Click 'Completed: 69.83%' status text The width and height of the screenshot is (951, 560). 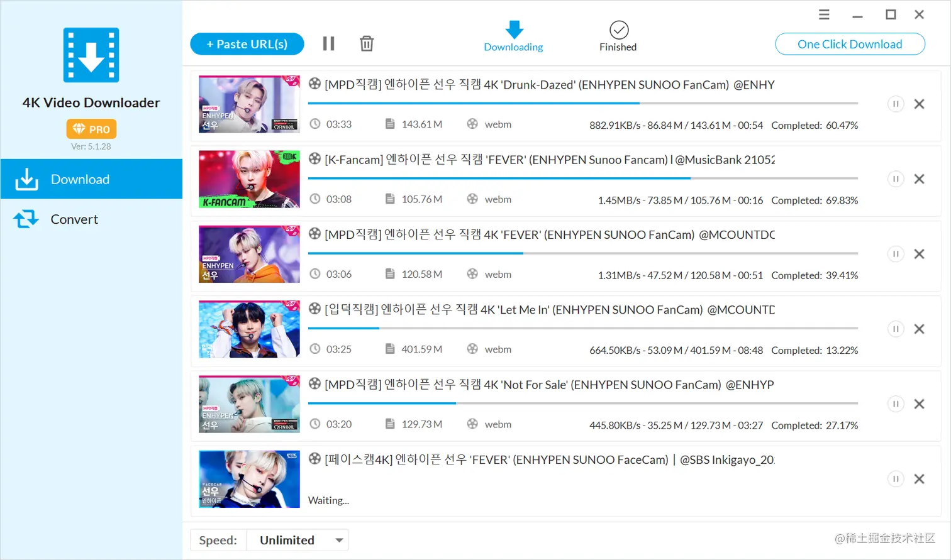pos(815,200)
